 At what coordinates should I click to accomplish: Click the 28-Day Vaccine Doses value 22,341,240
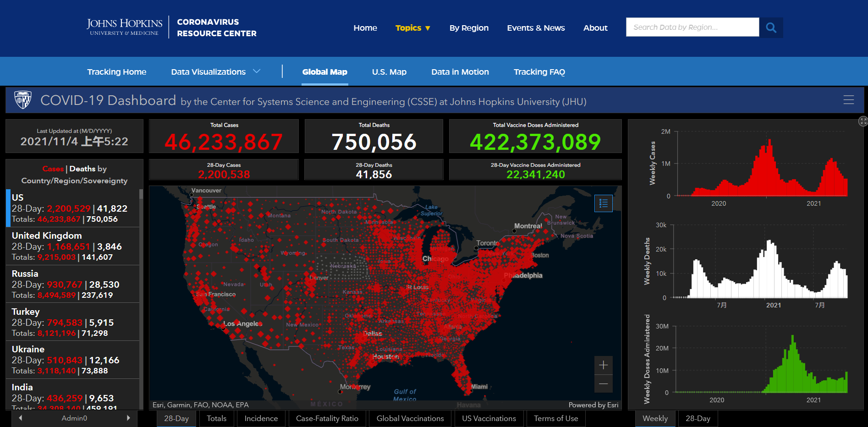pyautogui.click(x=535, y=174)
